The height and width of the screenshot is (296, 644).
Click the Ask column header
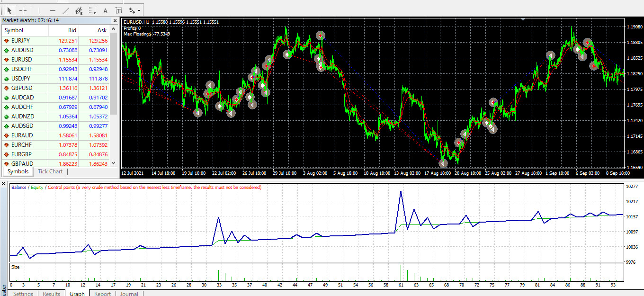click(94, 30)
